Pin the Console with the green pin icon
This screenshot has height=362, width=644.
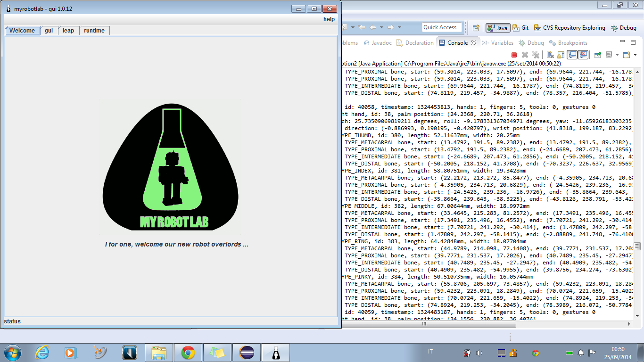pos(598,55)
